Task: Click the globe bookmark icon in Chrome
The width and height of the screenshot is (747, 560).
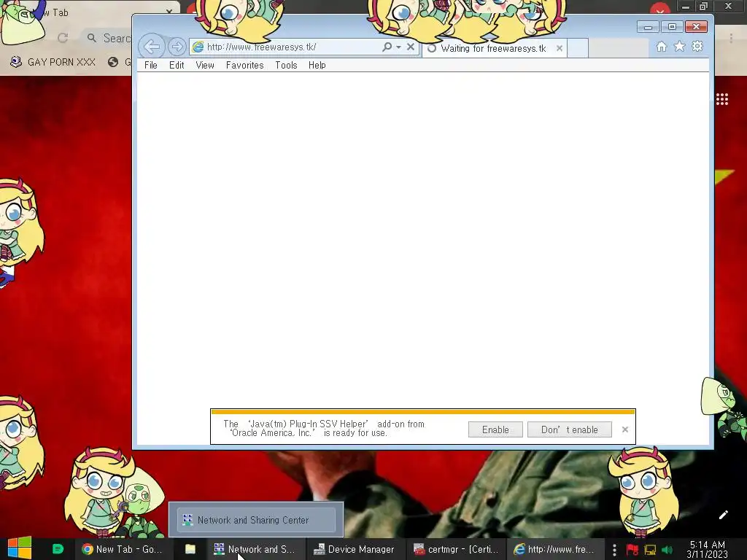Action: click(113, 62)
